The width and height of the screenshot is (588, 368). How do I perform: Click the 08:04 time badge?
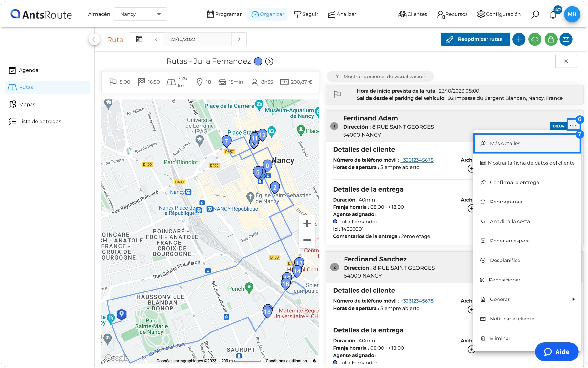[x=558, y=126]
